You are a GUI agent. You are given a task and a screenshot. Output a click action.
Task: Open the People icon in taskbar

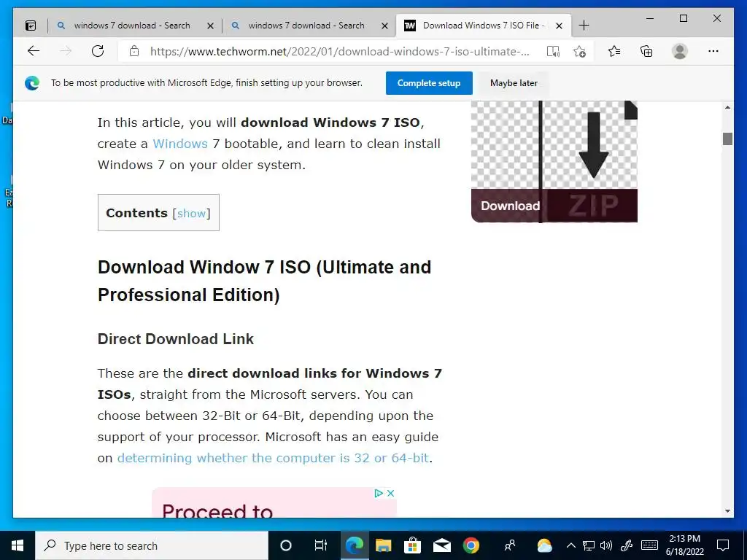(510, 545)
